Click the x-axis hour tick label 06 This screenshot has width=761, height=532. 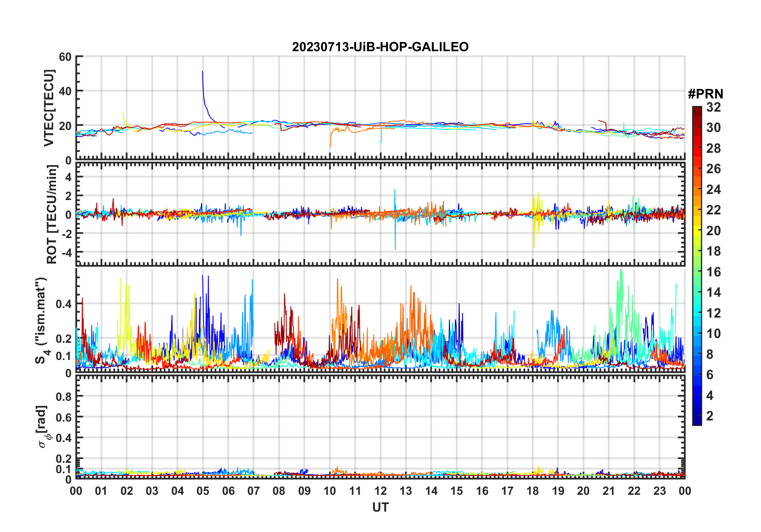click(228, 491)
